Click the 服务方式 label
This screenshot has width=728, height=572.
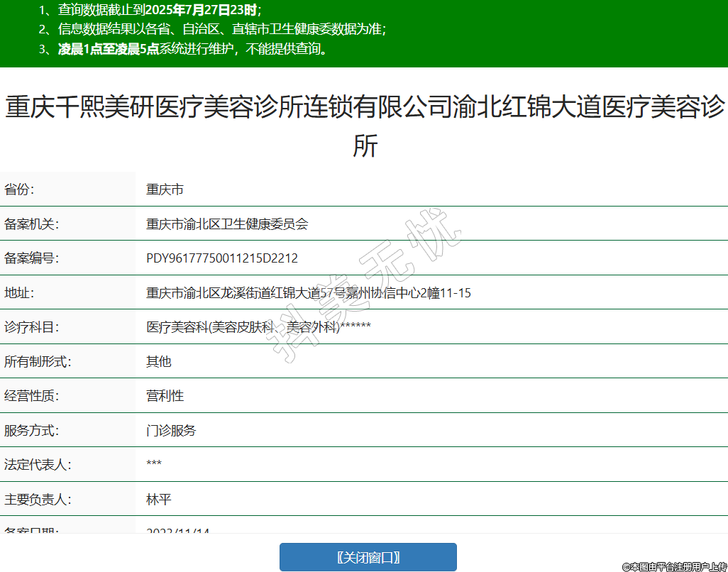point(31,430)
